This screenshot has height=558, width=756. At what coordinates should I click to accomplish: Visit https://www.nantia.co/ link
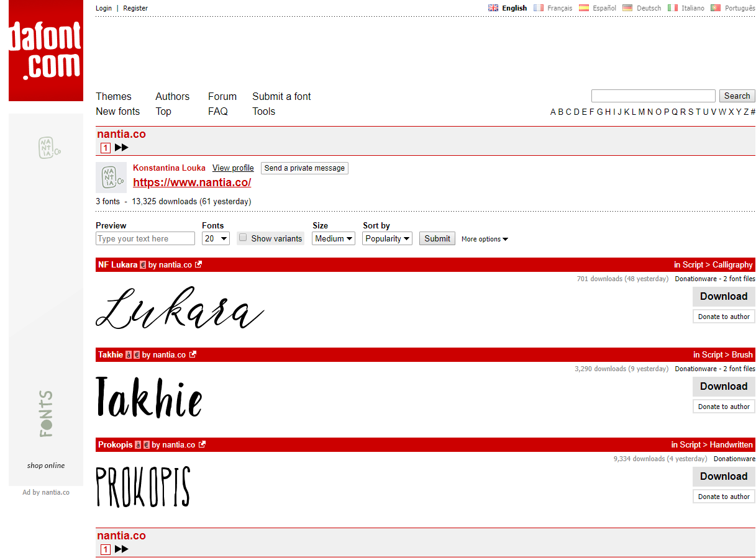point(192,182)
